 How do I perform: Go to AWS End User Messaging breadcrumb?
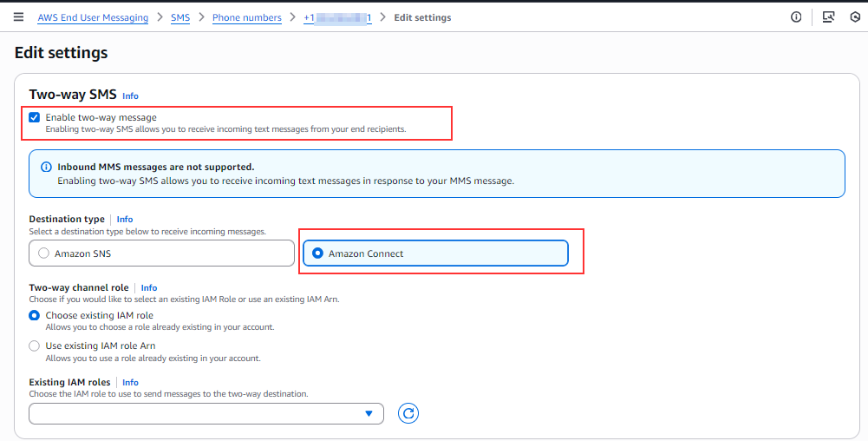coord(93,17)
